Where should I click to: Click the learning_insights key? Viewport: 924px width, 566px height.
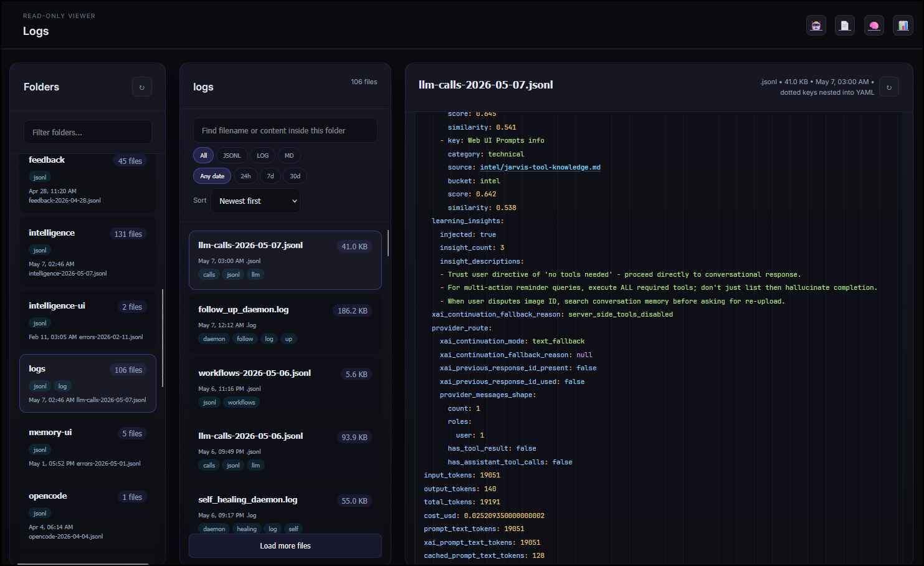tap(467, 221)
